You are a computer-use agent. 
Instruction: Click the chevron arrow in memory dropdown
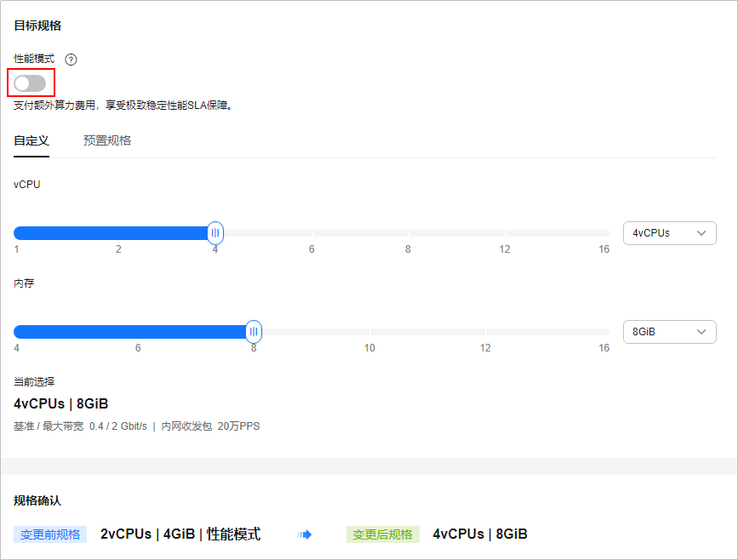tap(701, 332)
